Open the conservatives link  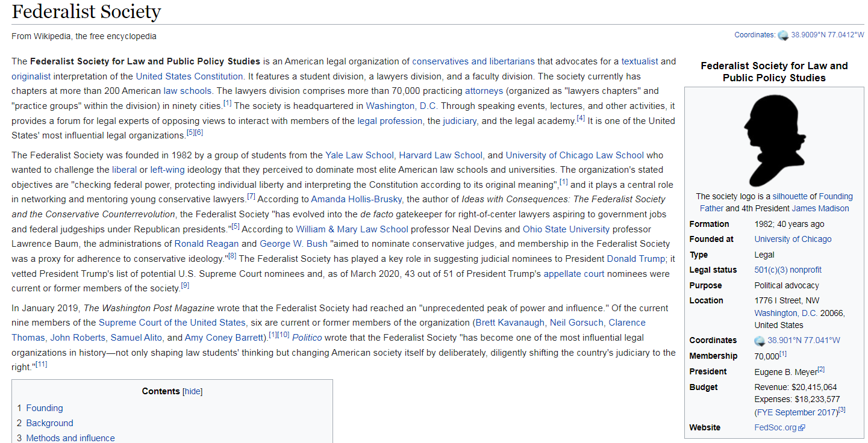[441, 61]
